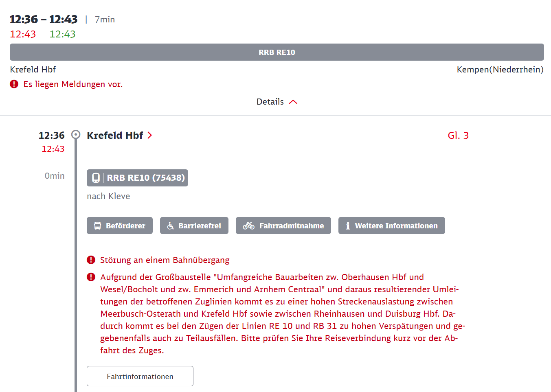Collapse the Details section

tap(277, 102)
